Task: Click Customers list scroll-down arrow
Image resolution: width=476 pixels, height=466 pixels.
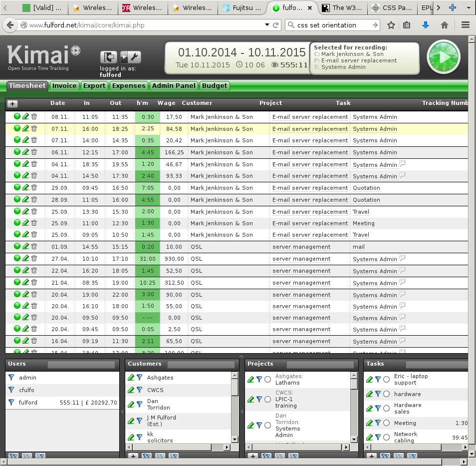Action: click(235, 439)
